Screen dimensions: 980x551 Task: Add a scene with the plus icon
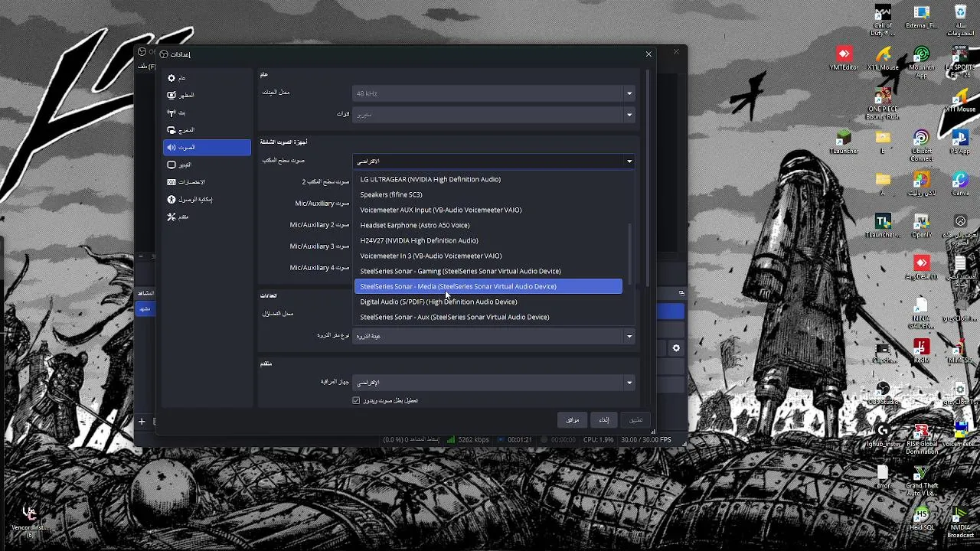pos(142,421)
